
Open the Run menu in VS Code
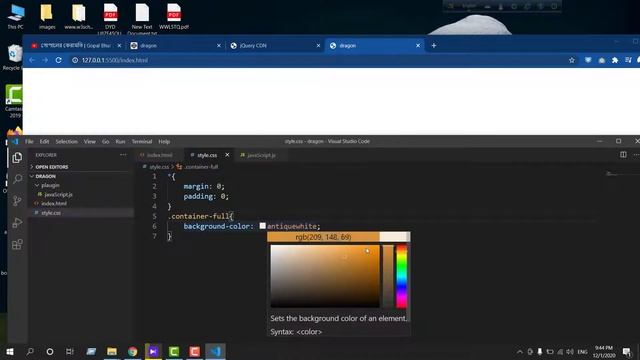point(120,141)
